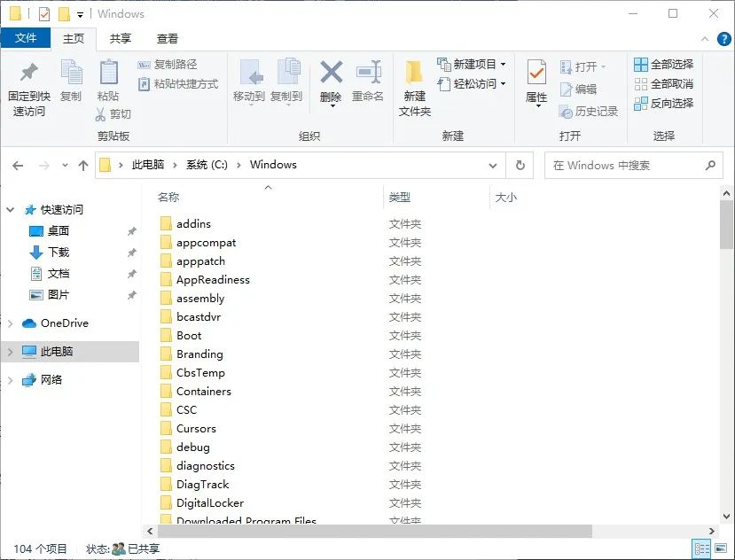Click the horizontal scrollbar thumb
735x560 pixels.
[375, 532]
